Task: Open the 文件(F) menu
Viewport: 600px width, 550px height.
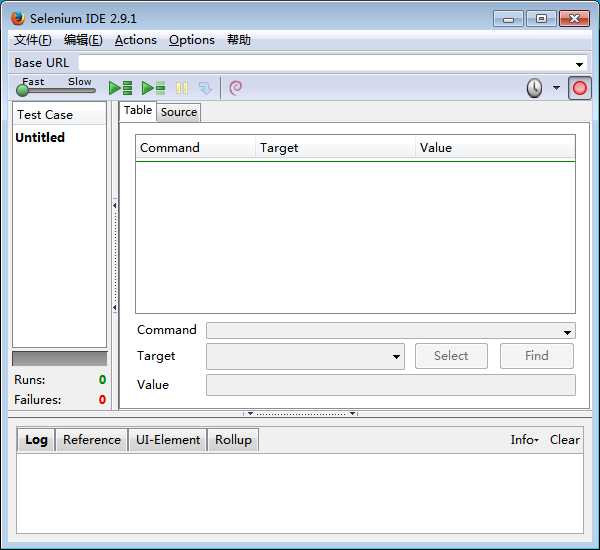Action: (x=33, y=40)
